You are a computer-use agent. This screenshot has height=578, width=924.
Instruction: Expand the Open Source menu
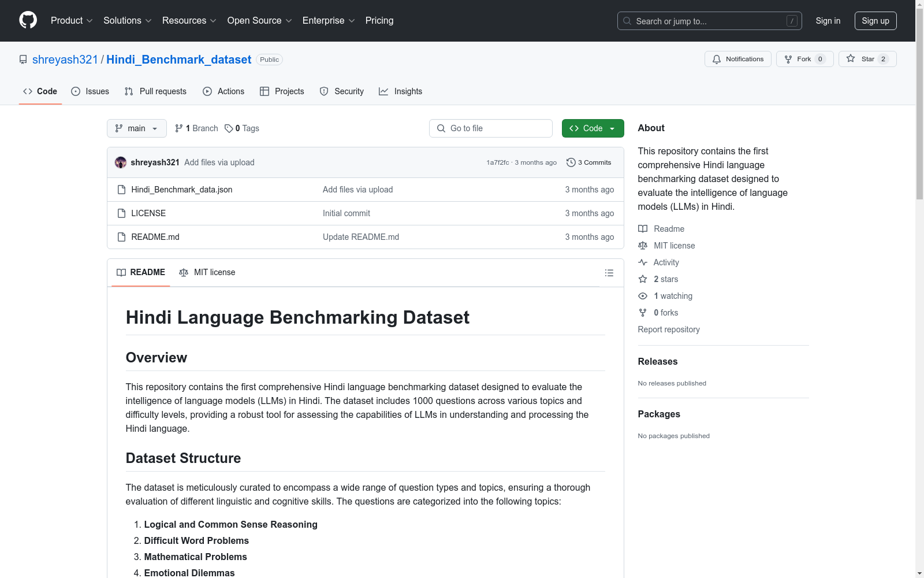pos(260,20)
